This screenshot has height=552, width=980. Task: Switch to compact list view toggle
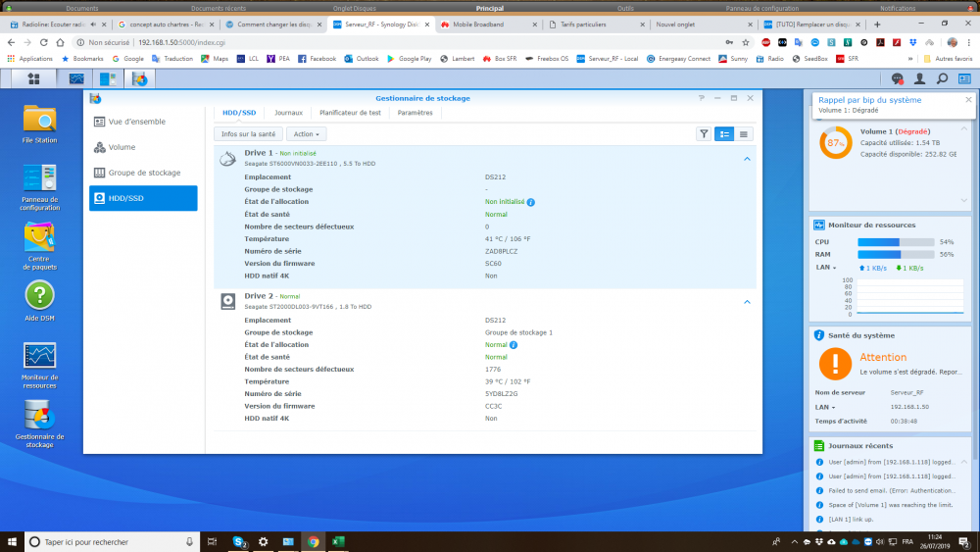click(745, 133)
